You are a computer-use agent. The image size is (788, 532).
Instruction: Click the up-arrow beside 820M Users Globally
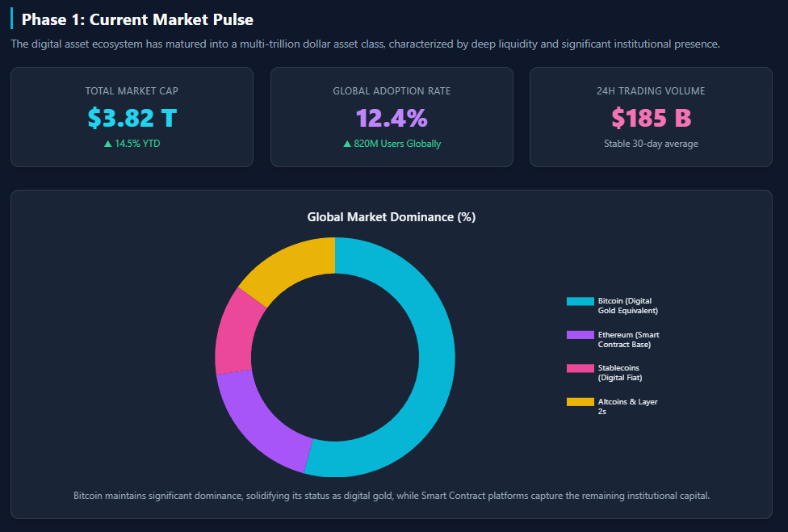[x=346, y=143]
